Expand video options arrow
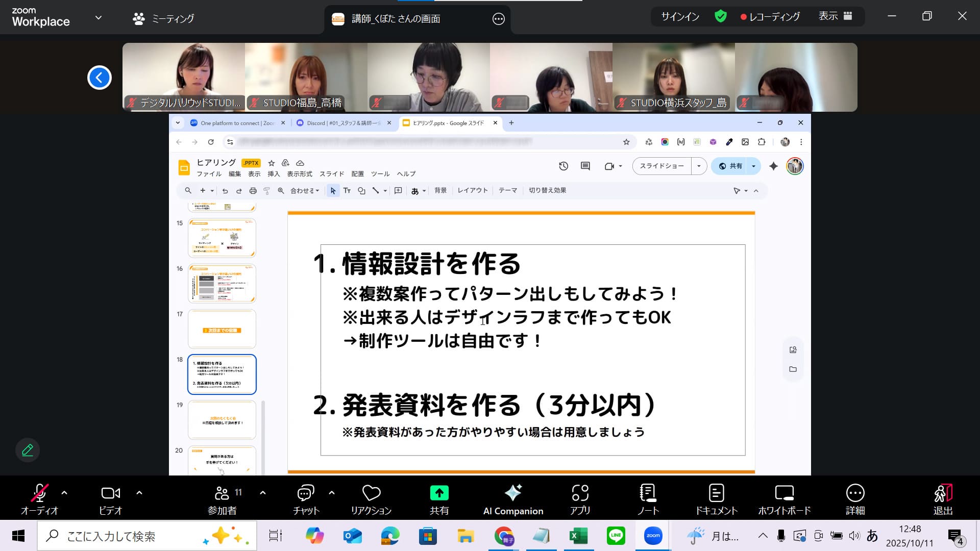 [x=139, y=493]
